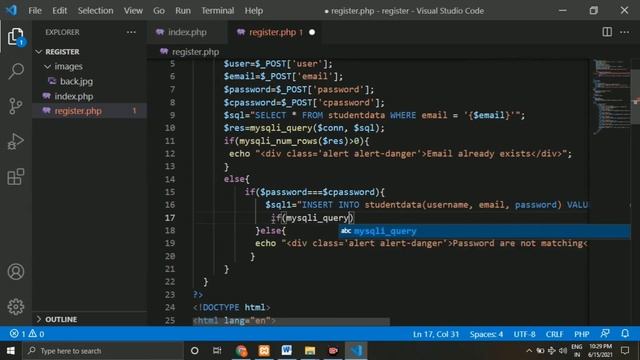Open the Extensions view

pyautogui.click(x=16, y=176)
